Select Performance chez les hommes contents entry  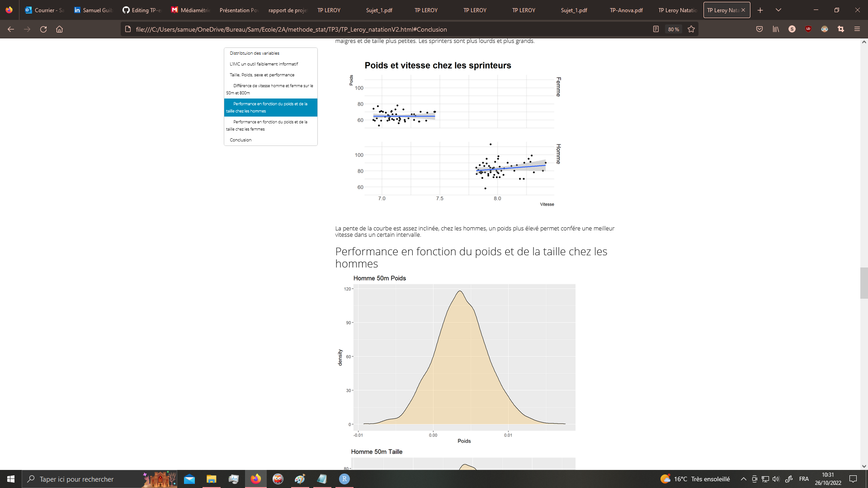pos(271,108)
